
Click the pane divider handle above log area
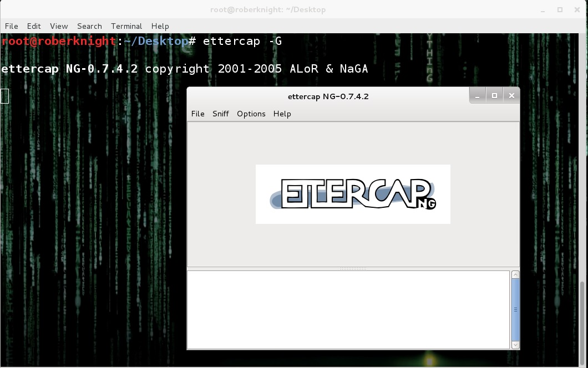[353, 269]
